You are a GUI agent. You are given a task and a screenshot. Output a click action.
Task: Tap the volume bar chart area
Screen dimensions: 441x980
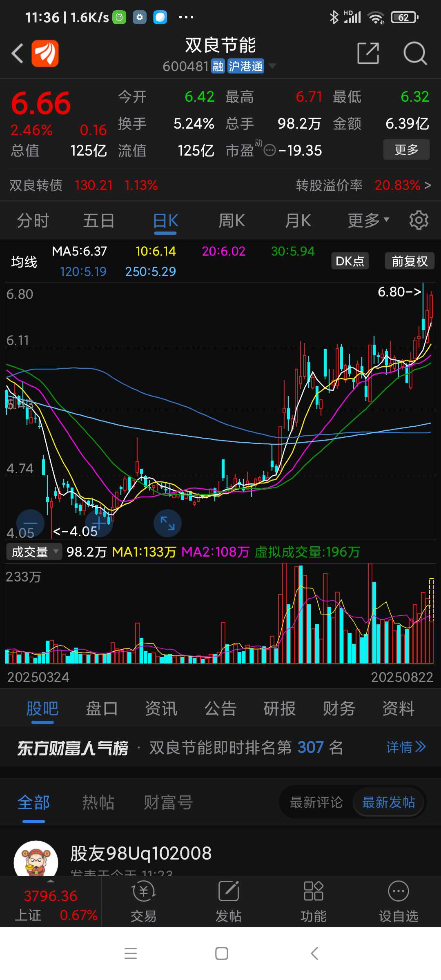click(220, 613)
